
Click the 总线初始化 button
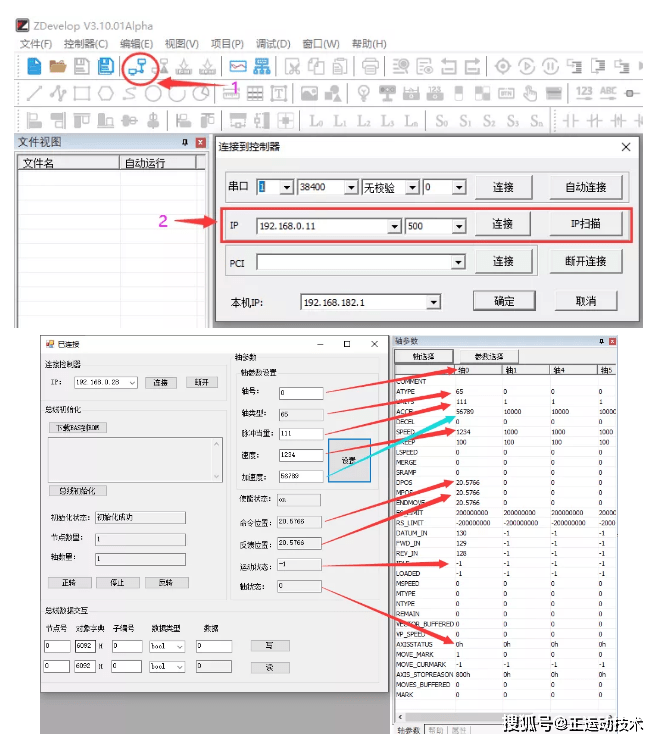pos(78,491)
